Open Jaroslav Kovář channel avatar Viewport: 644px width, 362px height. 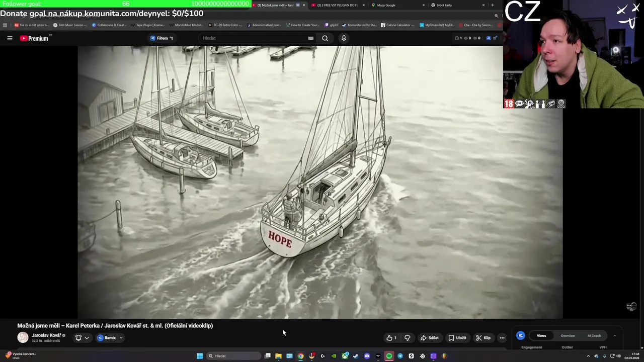point(23,338)
